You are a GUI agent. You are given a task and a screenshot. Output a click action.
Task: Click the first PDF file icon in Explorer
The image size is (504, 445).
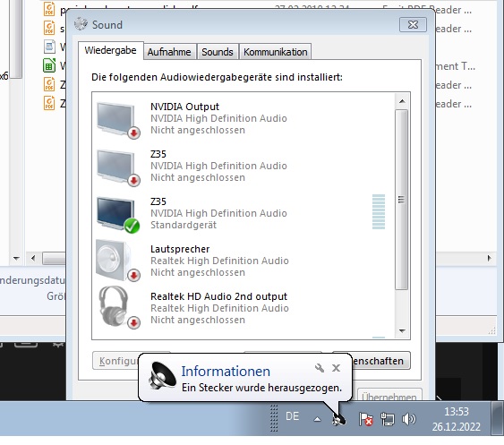(x=49, y=9)
